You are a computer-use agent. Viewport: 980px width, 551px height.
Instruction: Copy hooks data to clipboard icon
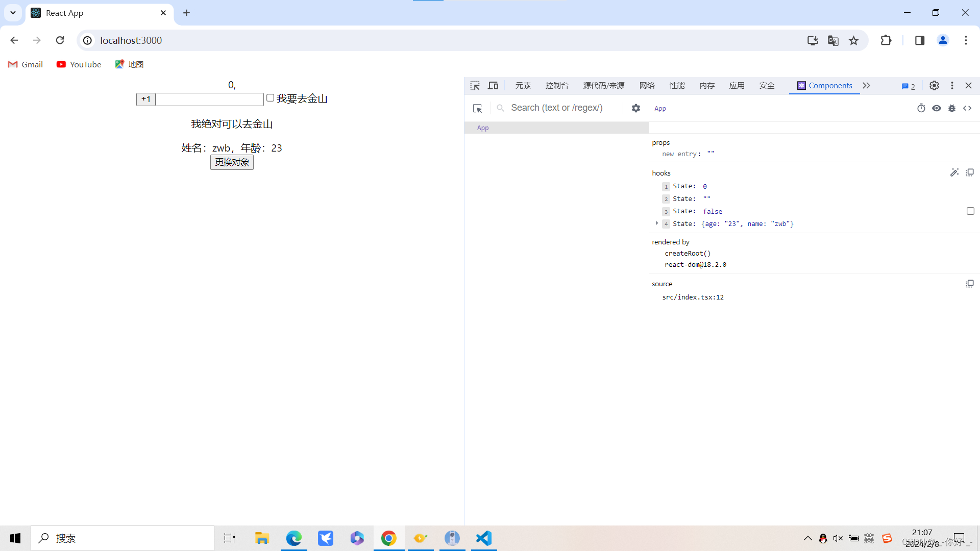point(970,172)
